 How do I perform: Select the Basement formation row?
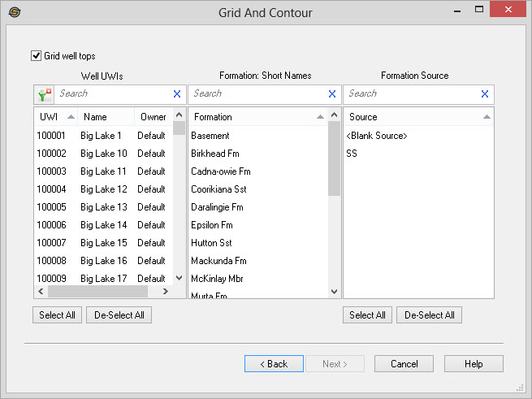tap(210, 136)
